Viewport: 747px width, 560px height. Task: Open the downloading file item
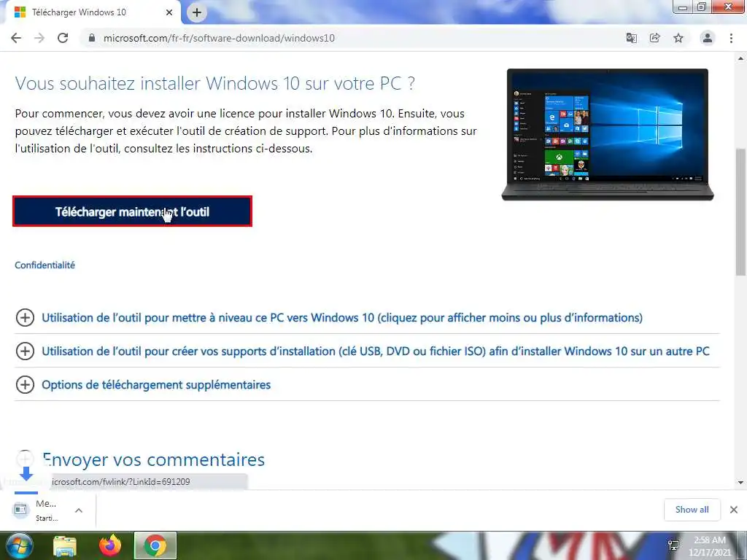(41, 510)
